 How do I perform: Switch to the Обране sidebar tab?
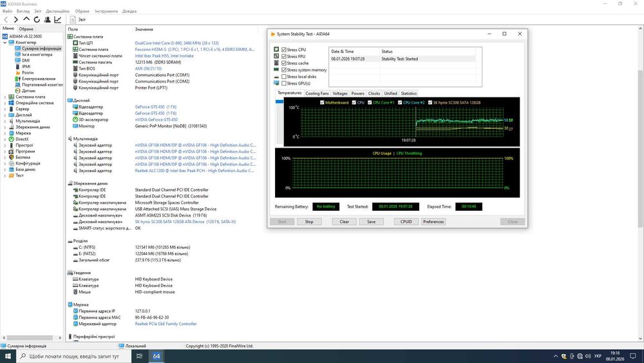(26, 29)
